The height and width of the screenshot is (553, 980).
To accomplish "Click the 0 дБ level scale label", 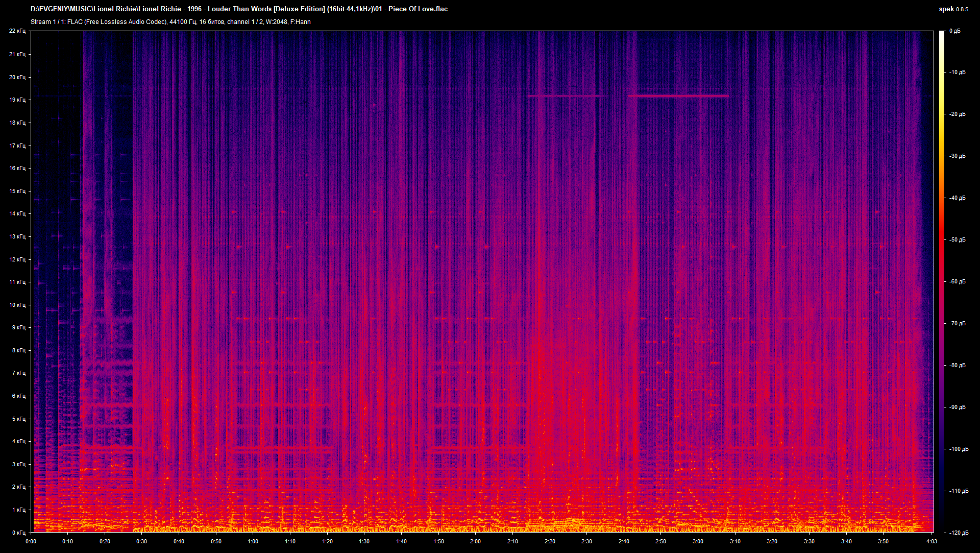I will (954, 31).
